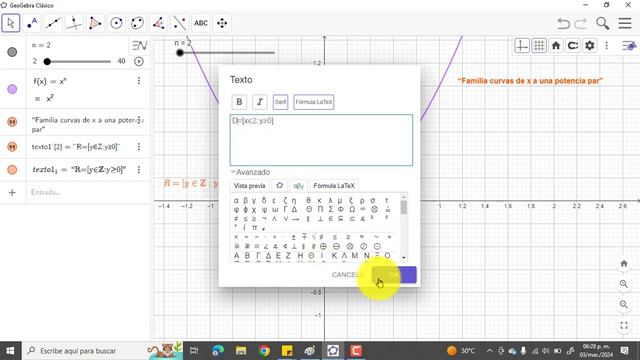
Task: Adjust slider n in the graphics view
Action: 227,53
